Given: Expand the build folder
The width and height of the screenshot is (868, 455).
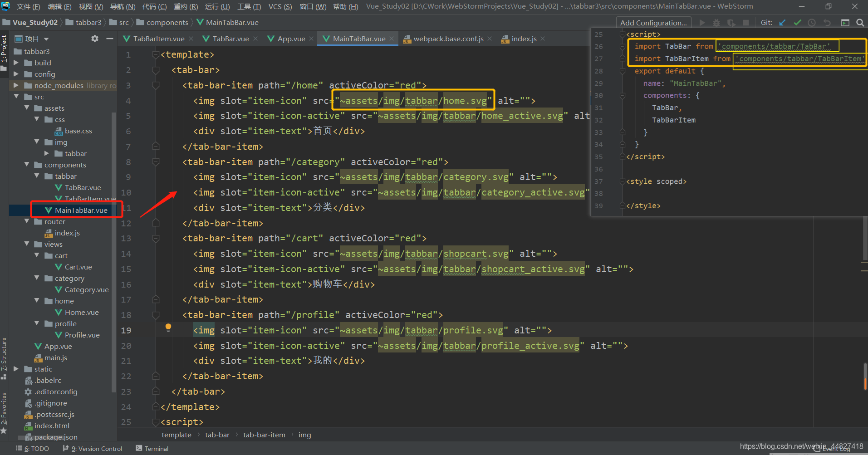Looking at the screenshot, I should pyautogui.click(x=16, y=63).
